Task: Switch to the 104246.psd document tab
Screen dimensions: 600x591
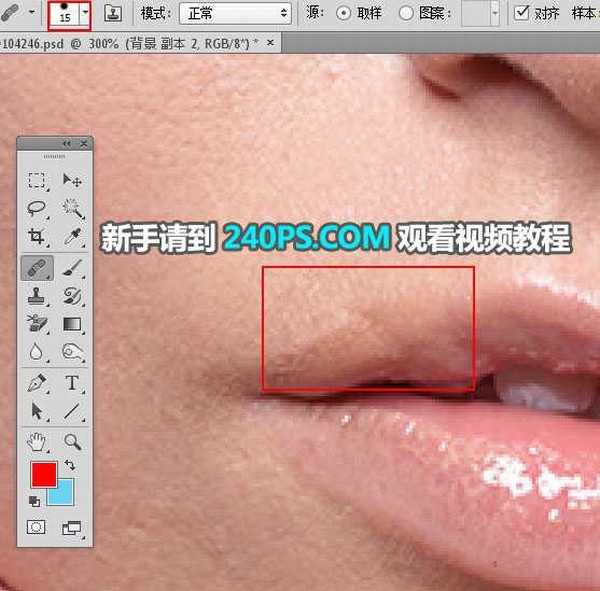Action: pyautogui.click(x=130, y=44)
